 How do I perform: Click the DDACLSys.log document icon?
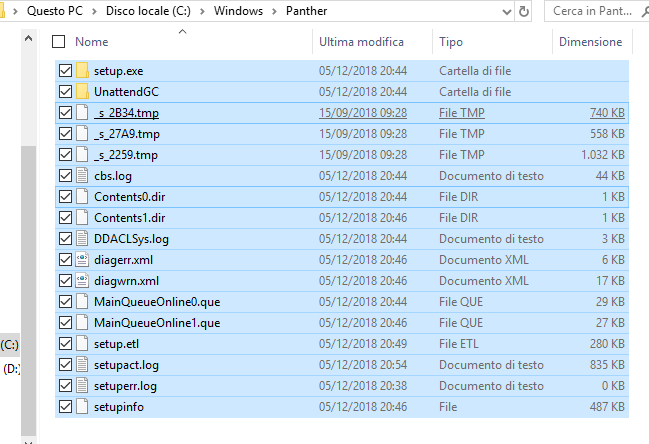82,239
